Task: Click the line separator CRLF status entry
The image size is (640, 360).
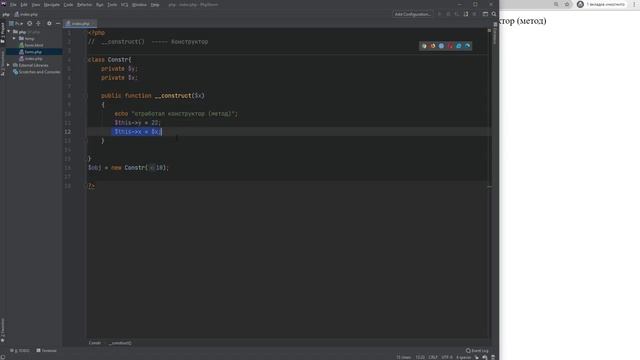Action: [x=433, y=357]
